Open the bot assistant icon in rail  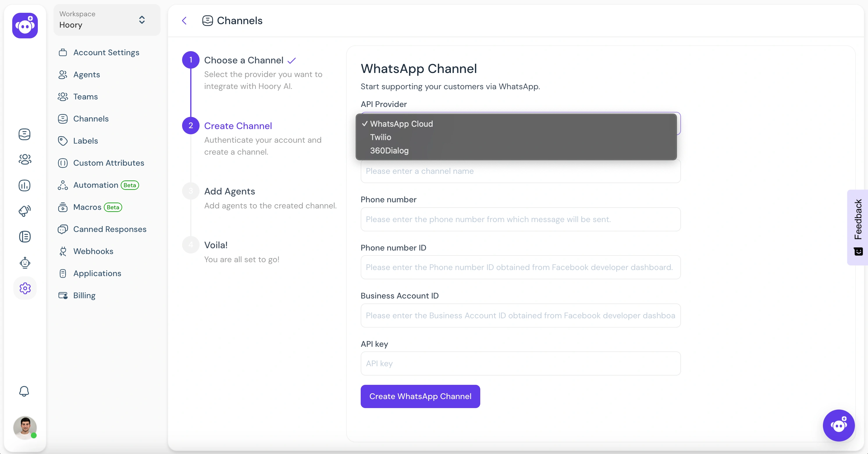25,263
